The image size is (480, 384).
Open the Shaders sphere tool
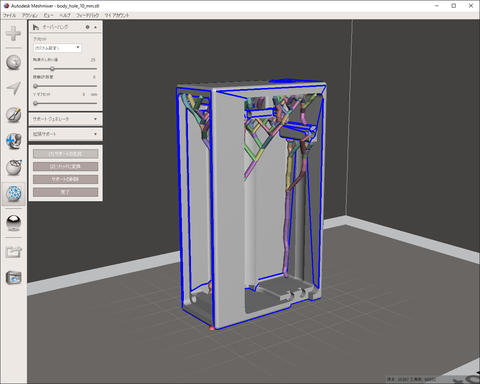click(x=13, y=223)
